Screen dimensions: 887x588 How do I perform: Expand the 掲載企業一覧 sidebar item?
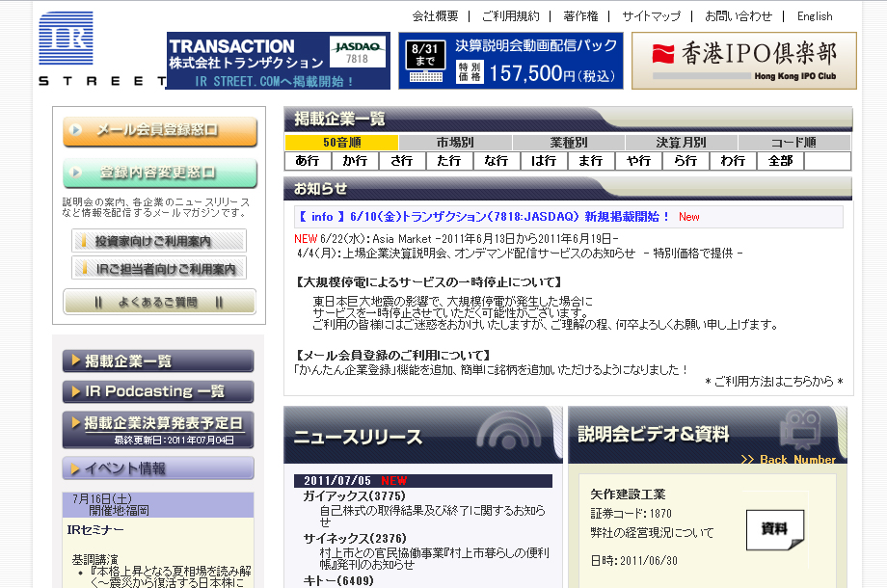pos(158,361)
